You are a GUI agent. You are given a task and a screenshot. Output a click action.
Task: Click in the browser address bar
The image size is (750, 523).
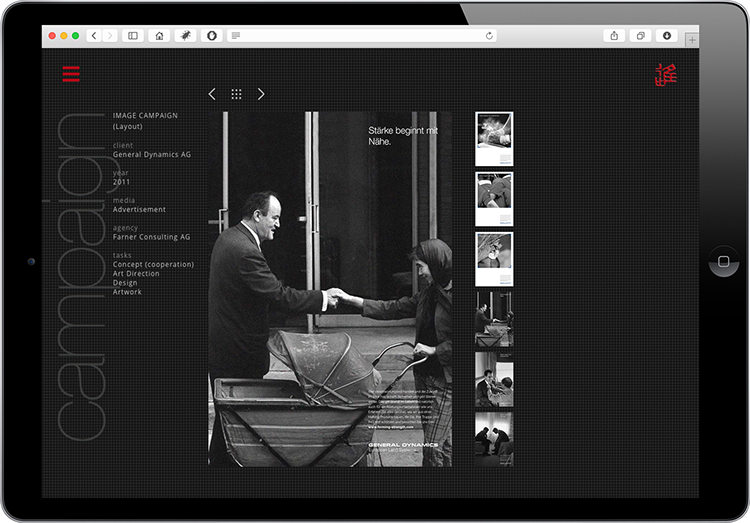[360, 36]
